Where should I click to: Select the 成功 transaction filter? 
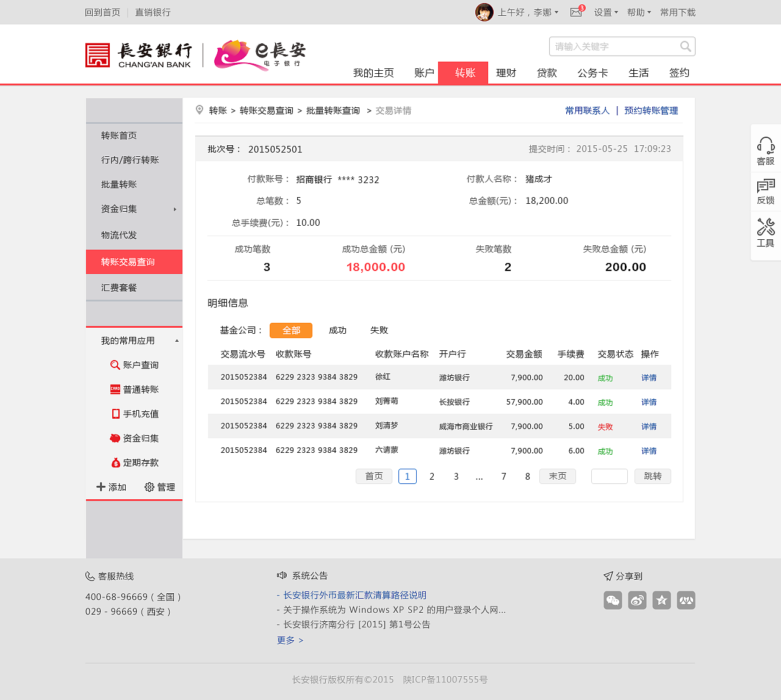point(337,330)
